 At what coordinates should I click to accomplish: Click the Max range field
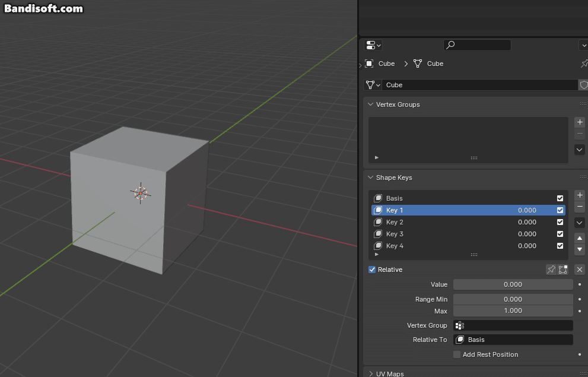click(x=513, y=311)
